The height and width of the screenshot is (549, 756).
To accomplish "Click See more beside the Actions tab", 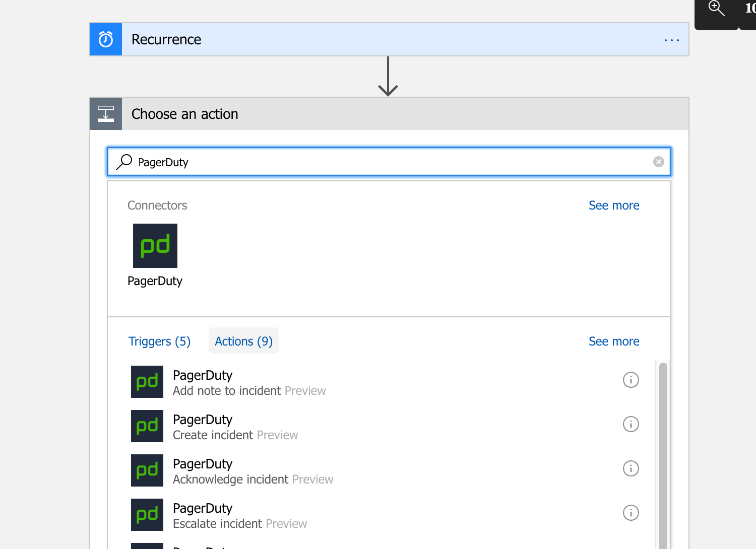I will click(614, 341).
